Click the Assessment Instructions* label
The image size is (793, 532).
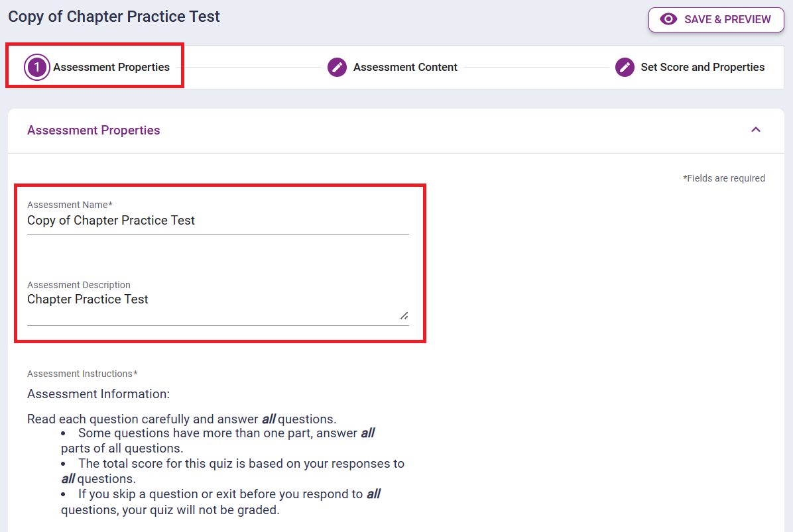pyautogui.click(x=82, y=374)
